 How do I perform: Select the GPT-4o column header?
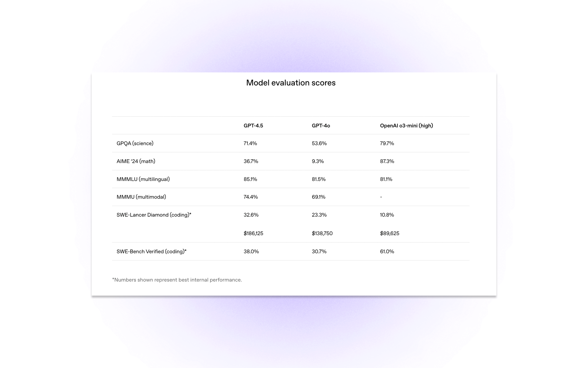(321, 126)
